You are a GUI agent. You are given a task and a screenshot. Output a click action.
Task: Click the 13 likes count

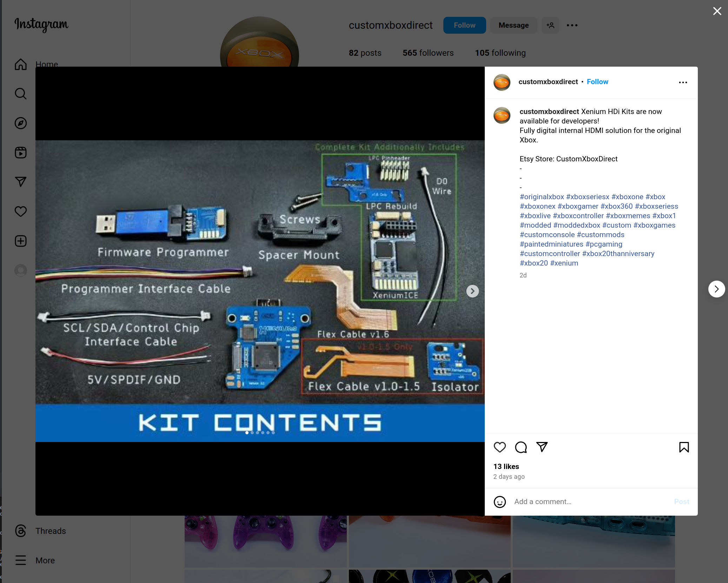tap(506, 467)
